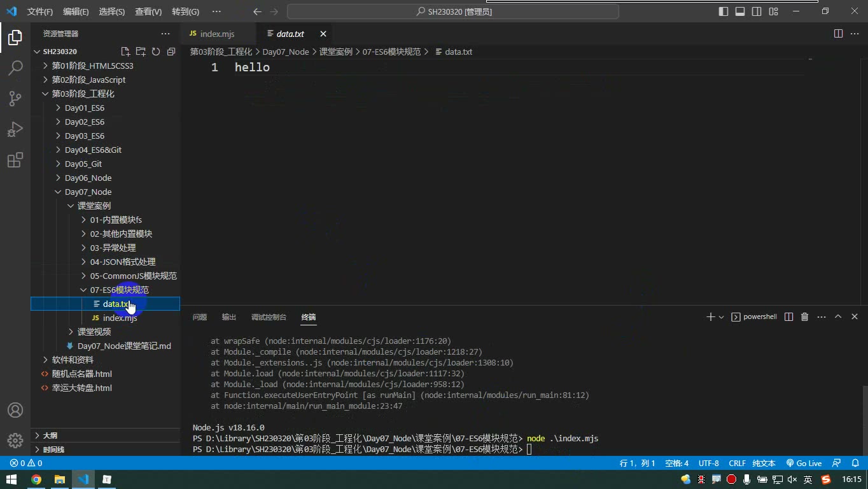Expand 第01阶段_HTML5CSS3 folder

[x=93, y=66]
